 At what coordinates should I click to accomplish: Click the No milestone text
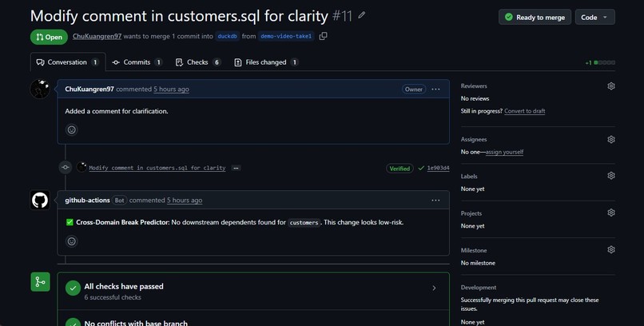(x=478, y=263)
